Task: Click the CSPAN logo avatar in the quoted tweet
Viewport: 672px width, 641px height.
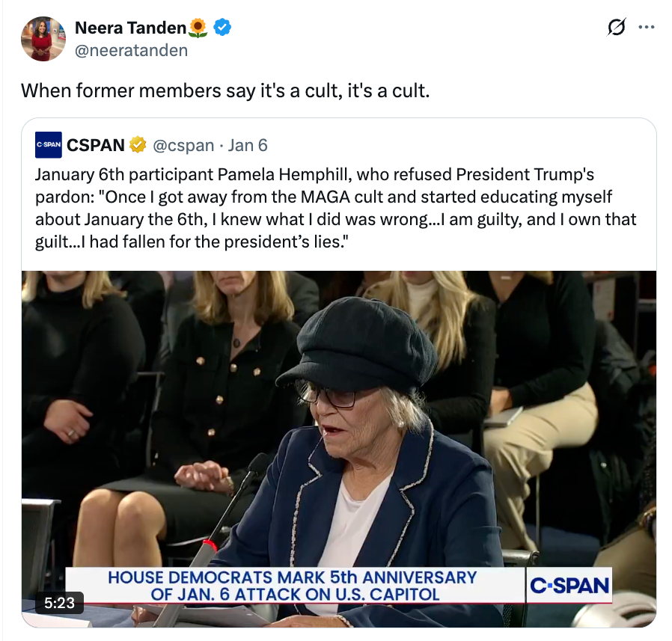Action: (46, 144)
